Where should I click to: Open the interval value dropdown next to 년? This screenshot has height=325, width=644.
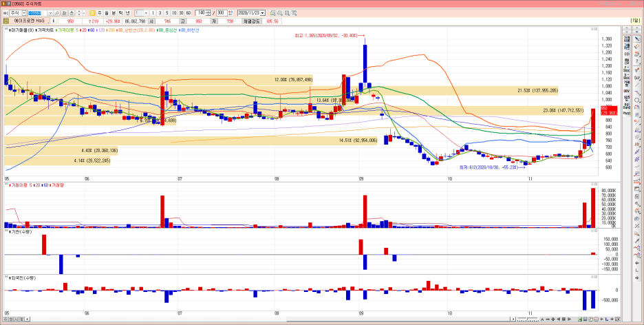pyautogui.click(x=146, y=12)
